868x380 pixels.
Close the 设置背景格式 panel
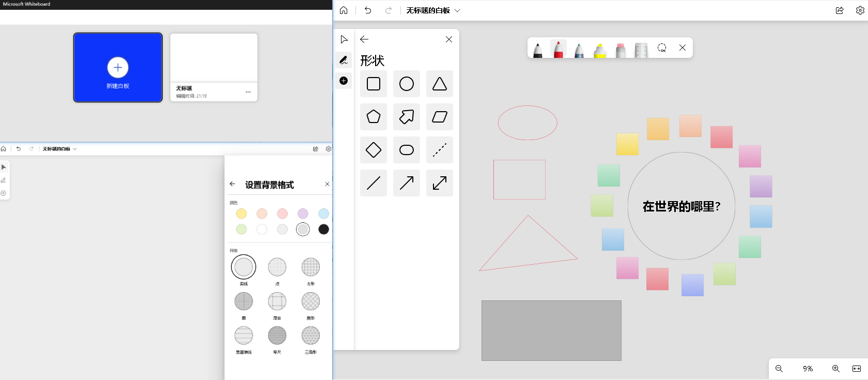(x=327, y=184)
